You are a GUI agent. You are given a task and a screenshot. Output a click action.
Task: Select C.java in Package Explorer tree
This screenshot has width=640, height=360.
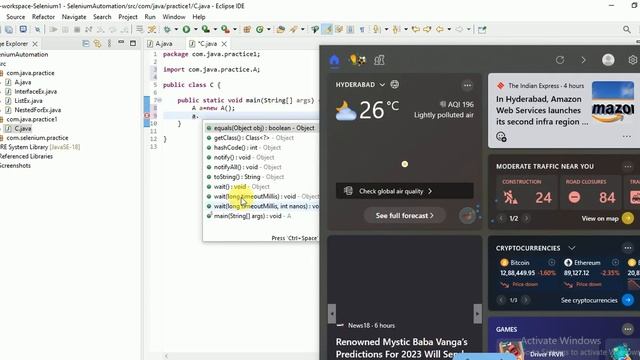22,128
